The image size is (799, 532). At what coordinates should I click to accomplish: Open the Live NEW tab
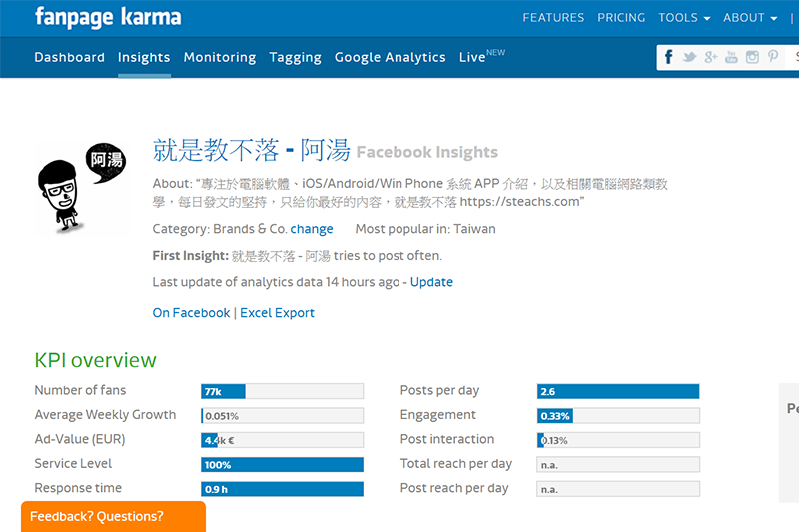pos(482,56)
